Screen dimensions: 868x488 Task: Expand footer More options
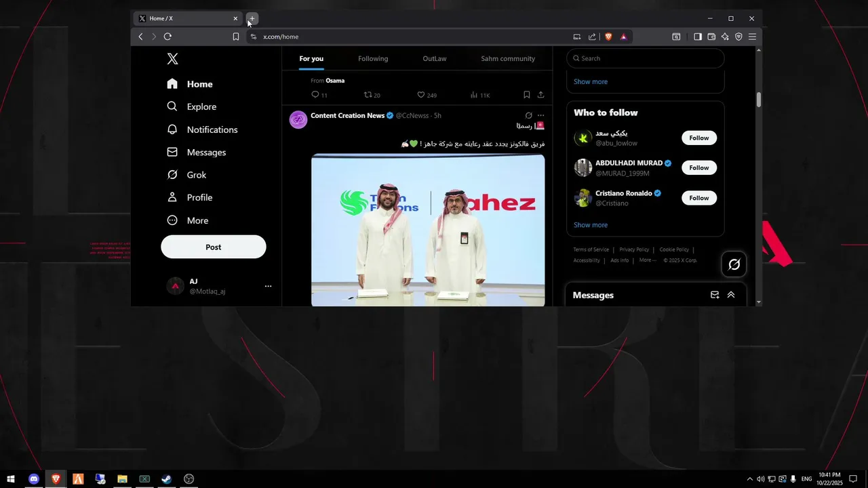[x=648, y=260]
